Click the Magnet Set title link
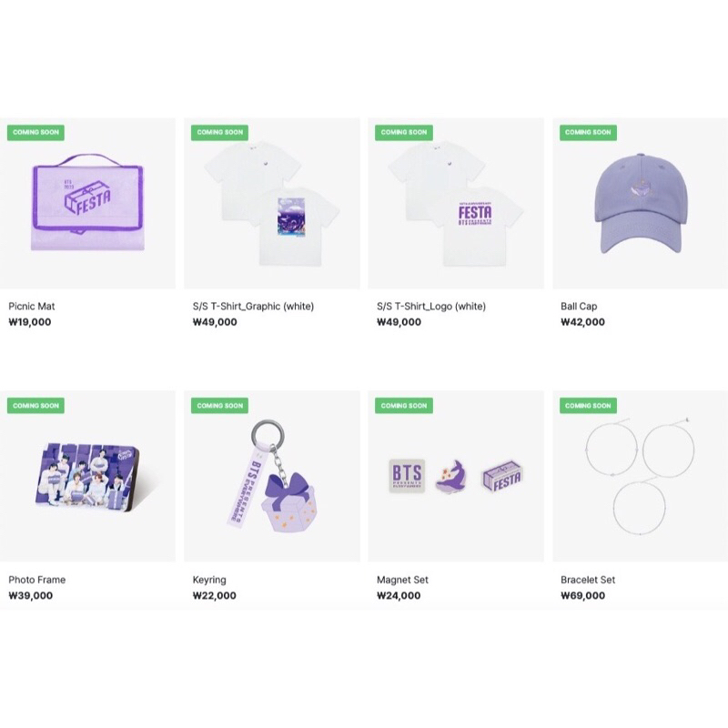Image resolution: width=728 pixels, height=728 pixels. point(402,580)
